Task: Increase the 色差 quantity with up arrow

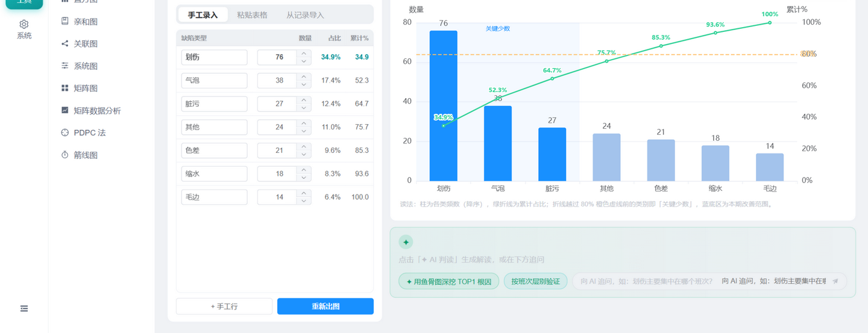Action: coord(304,147)
